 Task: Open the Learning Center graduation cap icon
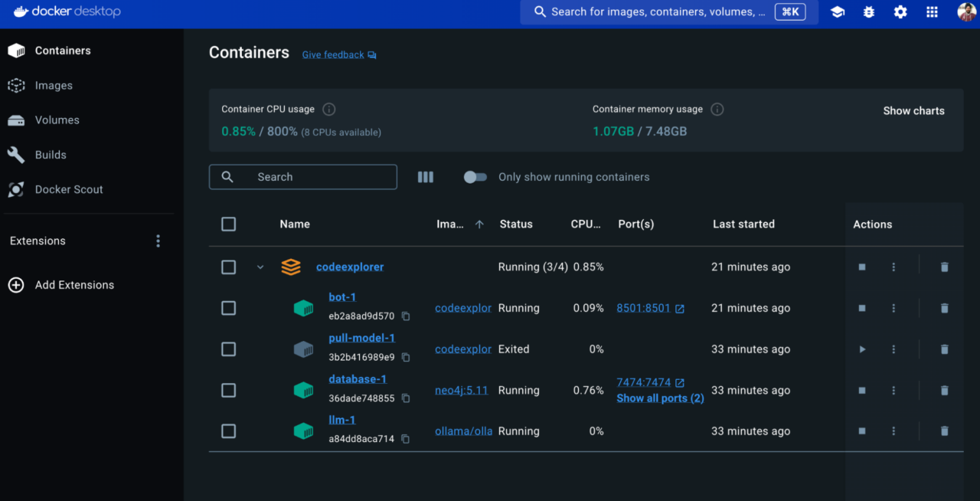837,11
